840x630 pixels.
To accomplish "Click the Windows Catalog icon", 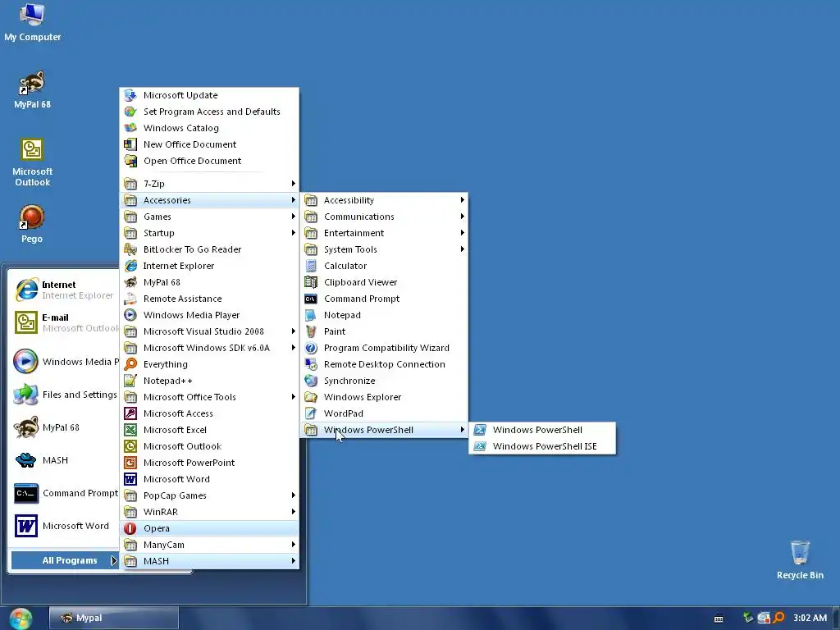I will 130,128.
